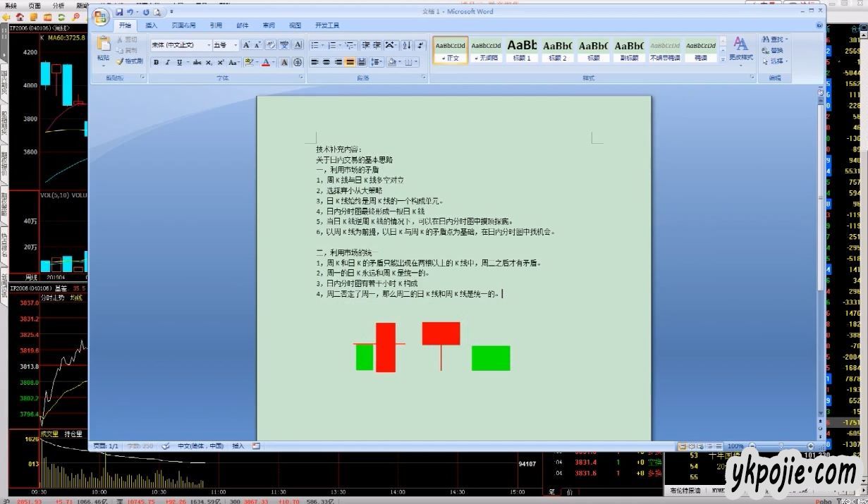Screen dimensions: 868x504
Task: Open Word Help question mark icon
Action: click(x=819, y=25)
